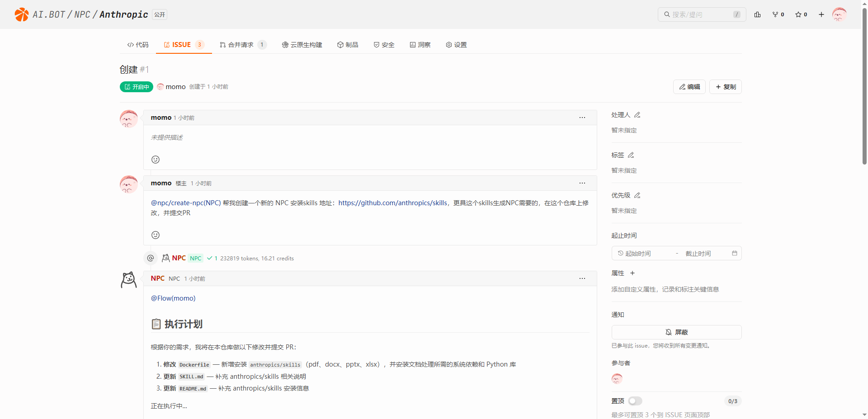The height and width of the screenshot is (419, 868).
Task: Go to NPC breadcrumb link
Action: (x=82, y=14)
